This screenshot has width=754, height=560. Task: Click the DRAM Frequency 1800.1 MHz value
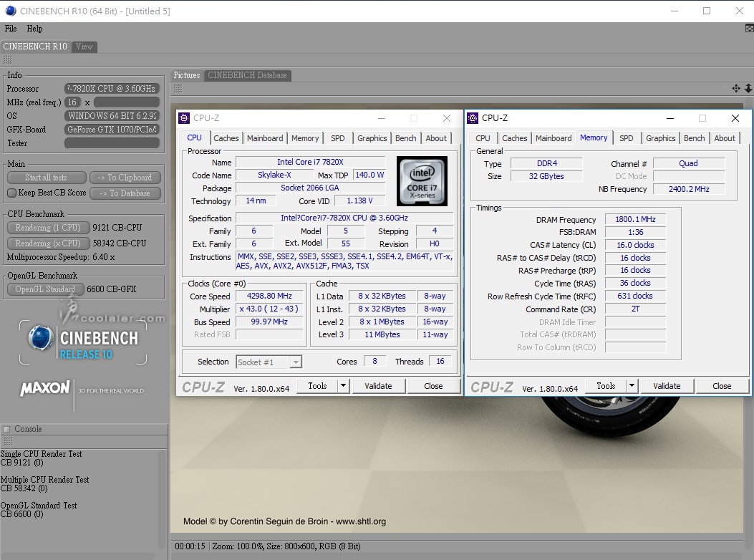pos(635,219)
